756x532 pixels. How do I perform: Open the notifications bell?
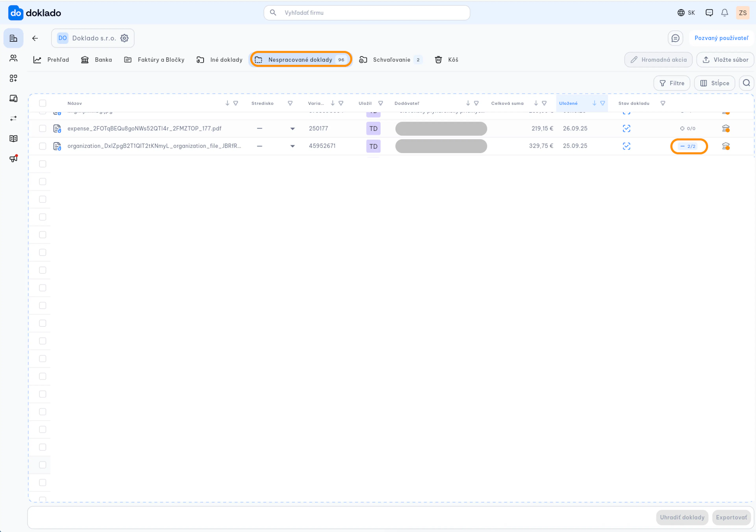point(725,13)
